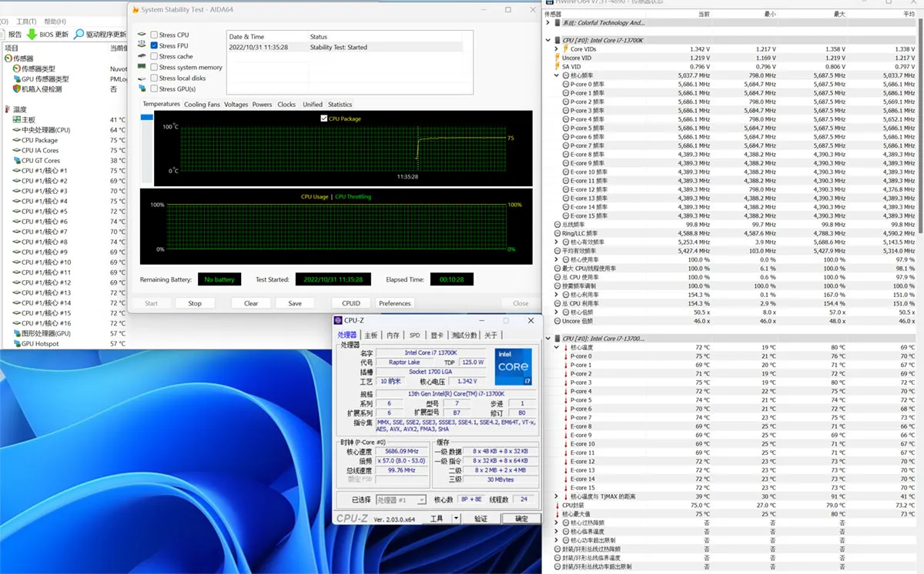Click the CPU-Z purple icon in title bar

coord(338,320)
